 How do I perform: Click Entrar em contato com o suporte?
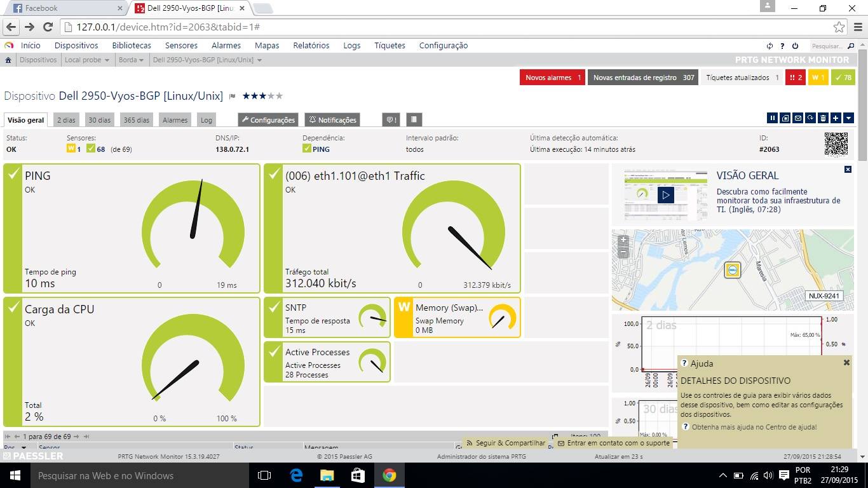click(614, 443)
